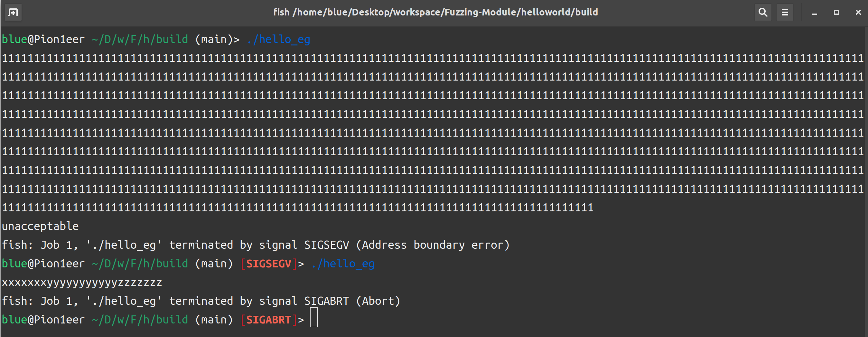868x337 pixels.
Task: Open the hamburger main menu
Action: point(785,13)
